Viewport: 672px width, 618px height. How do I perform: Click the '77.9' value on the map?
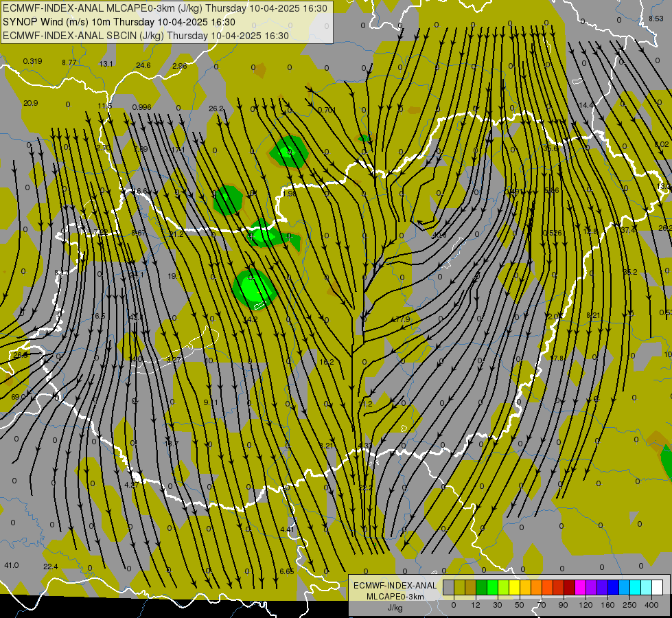tap(402, 319)
